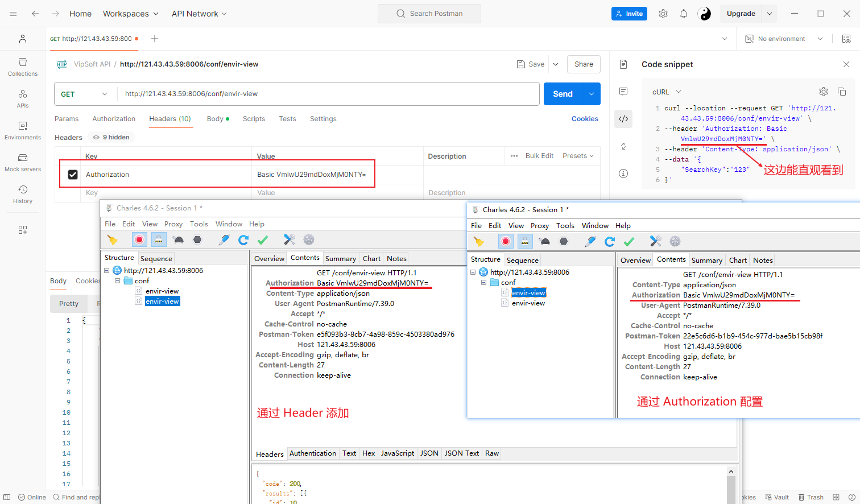The height and width of the screenshot is (504, 860).
Task: Click the Search Postman field
Action: 429,14
